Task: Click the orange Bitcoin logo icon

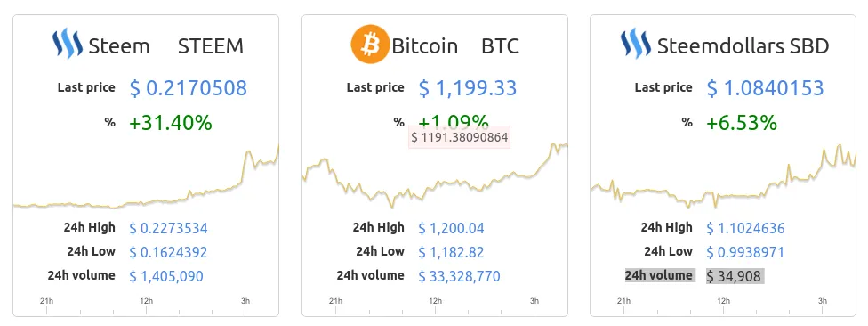Action: 370,44
